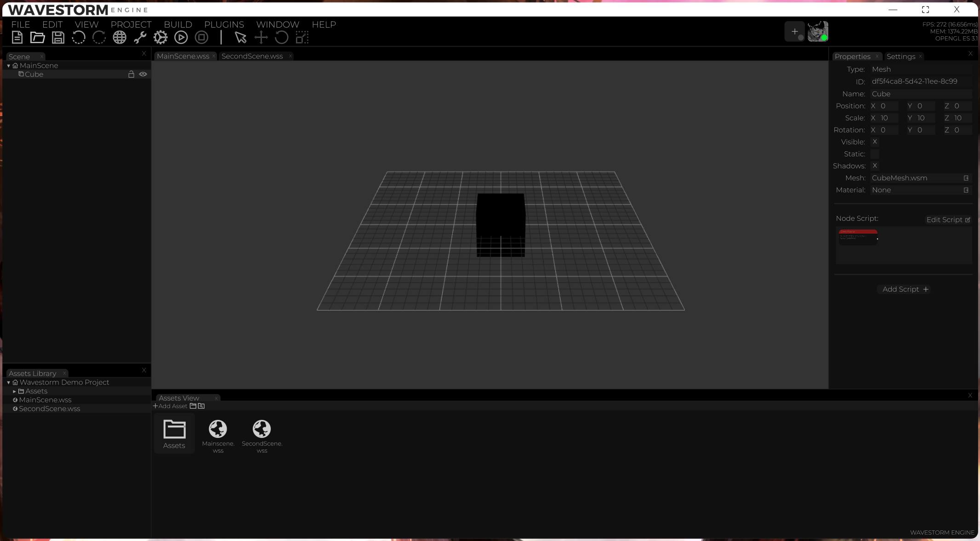This screenshot has height=541, width=980.
Task: Close the MainScene.wss tab
Action: point(214,56)
